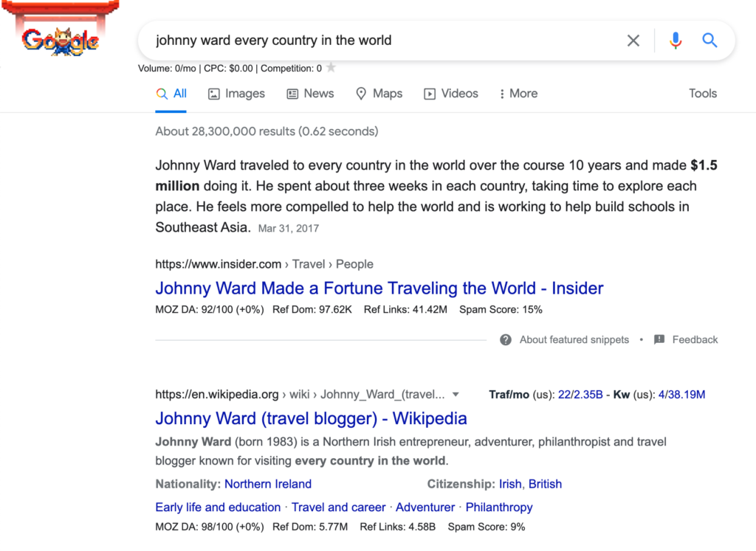
Task: Click the Ref Links: 41.42M metric
Action: pyautogui.click(x=405, y=309)
